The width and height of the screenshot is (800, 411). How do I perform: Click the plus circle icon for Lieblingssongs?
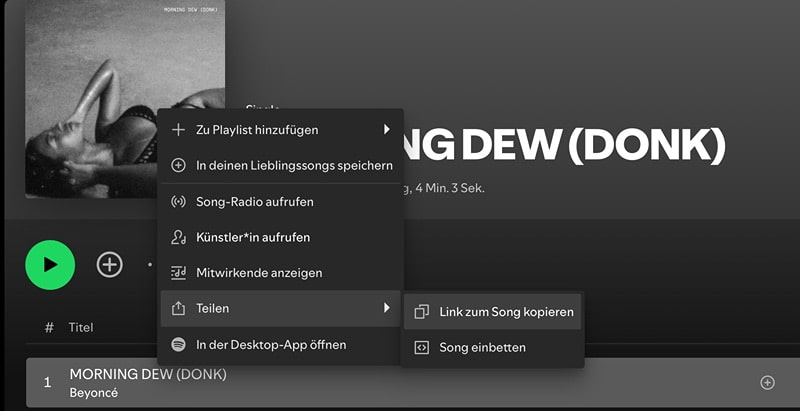(x=178, y=166)
